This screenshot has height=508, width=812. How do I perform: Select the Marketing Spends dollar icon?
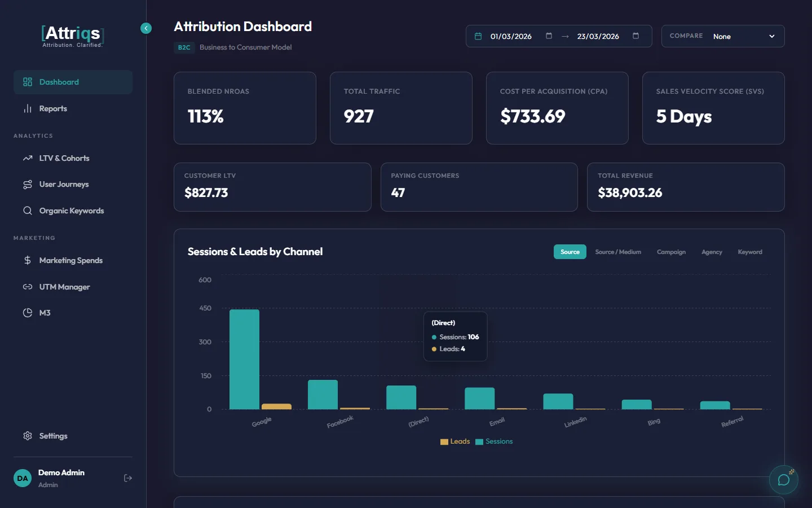coord(27,260)
